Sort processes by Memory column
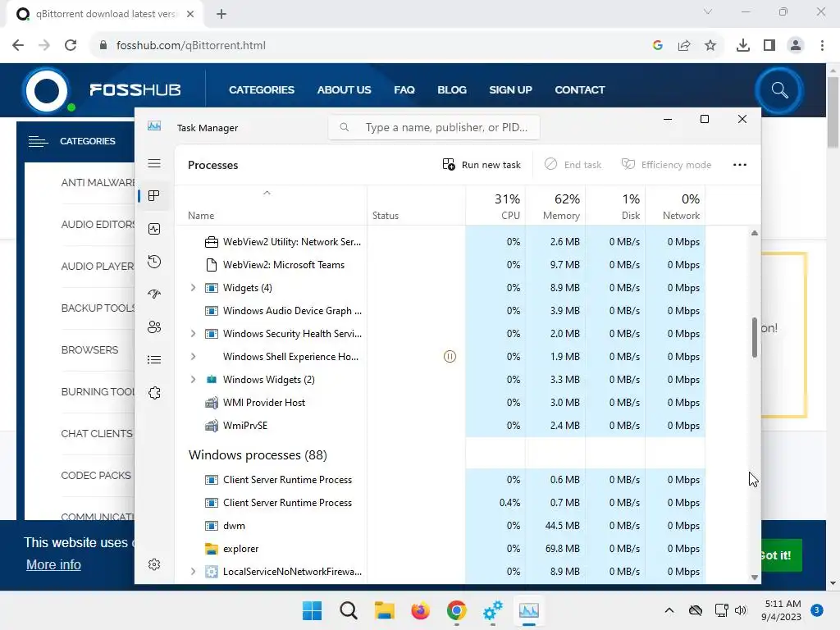Image resolution: width=840 pixels, height=630 pixels. [555, 207]
